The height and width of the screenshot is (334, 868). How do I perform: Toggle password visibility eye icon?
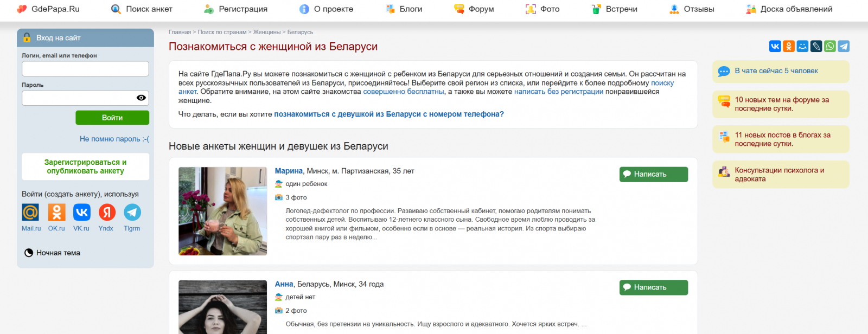click(x=141, y=98)
